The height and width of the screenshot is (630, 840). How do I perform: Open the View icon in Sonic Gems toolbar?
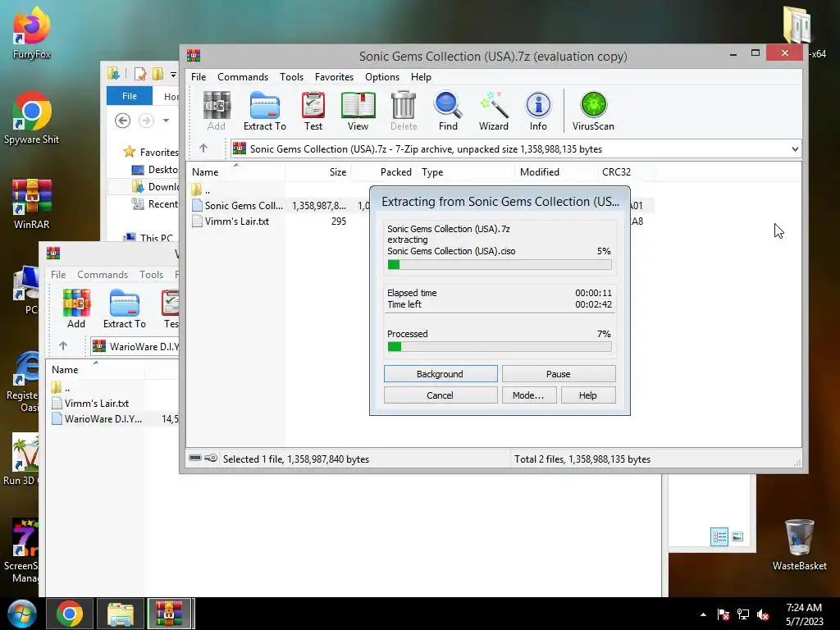(358, 111)
